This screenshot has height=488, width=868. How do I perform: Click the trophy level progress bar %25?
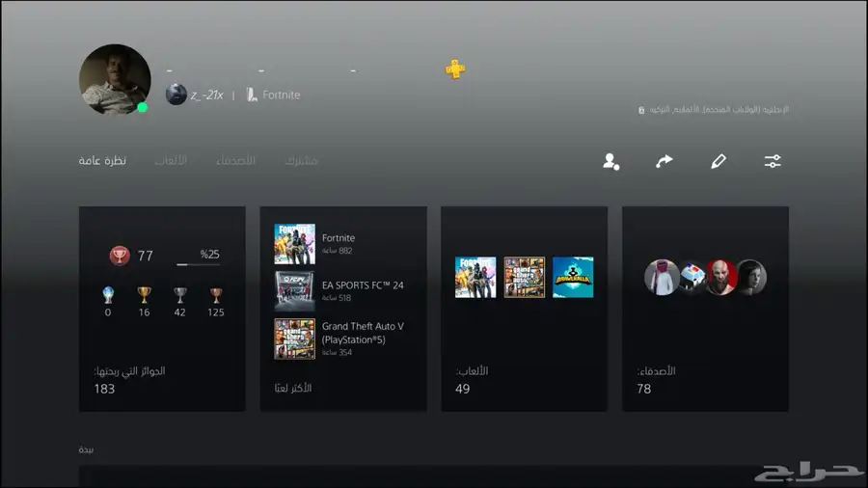pos(198,264)
